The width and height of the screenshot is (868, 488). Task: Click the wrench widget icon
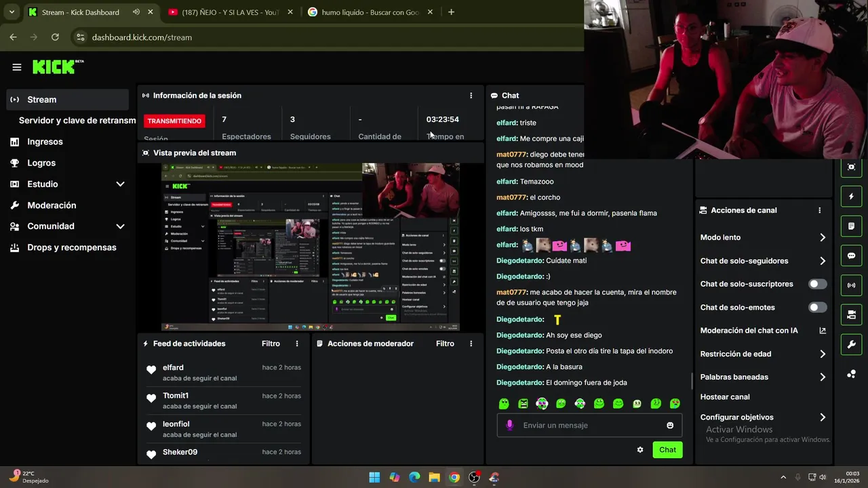pyautogui.click(x=851, y=344)
